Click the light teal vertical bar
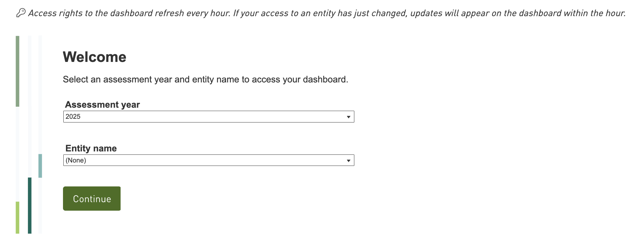The image size is (644, 247). pyautogui.click(x=40, y=166)
